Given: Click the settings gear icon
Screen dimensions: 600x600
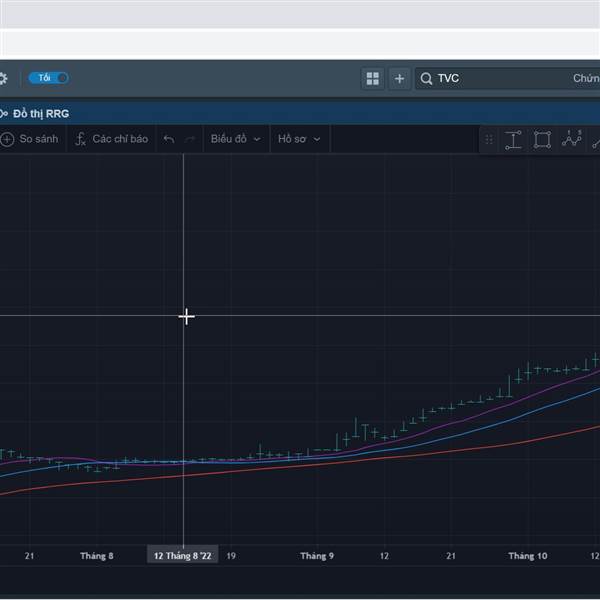Looking at the screenshot, I should 3,78.
